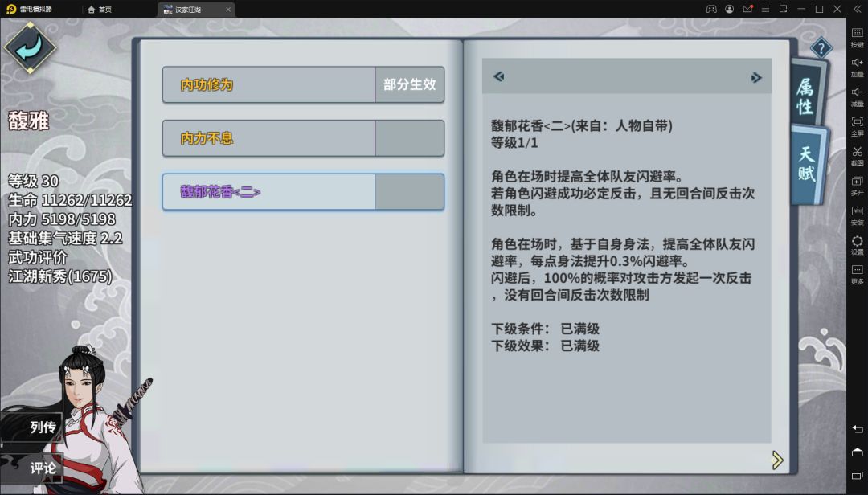Click the 等级1/1 skill level text
This screenshot has height=495, width=868.
coord(514,143)
